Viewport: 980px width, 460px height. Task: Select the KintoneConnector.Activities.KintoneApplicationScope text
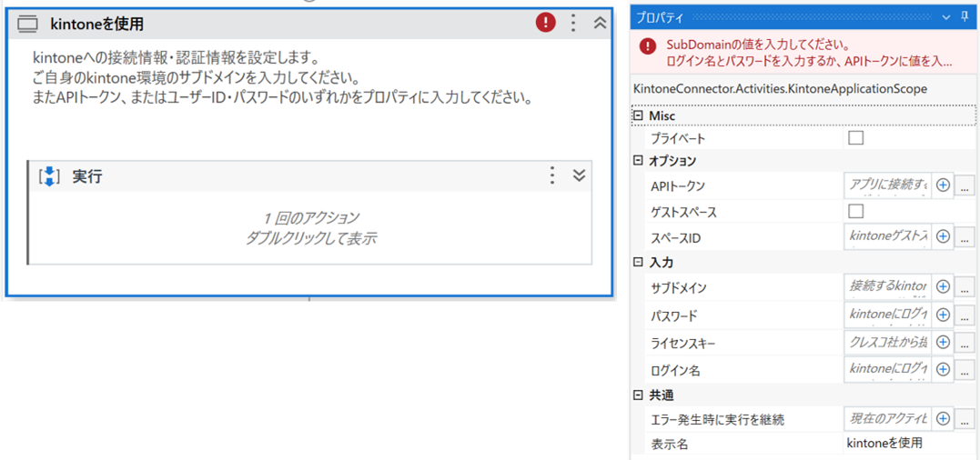[x=780, y=88]
